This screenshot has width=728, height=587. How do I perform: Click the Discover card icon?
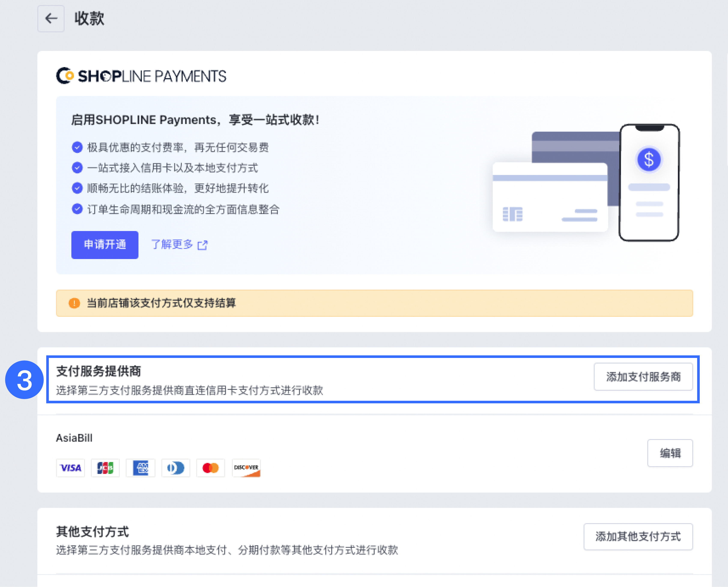246,468
